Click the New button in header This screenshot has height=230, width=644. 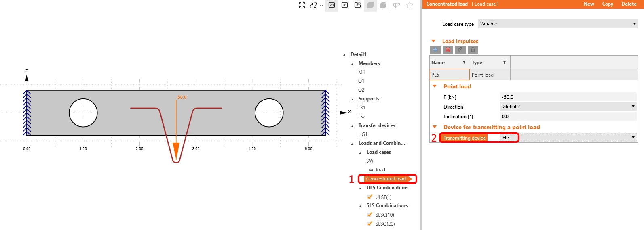pyautogui.click(x=589, y=4)
